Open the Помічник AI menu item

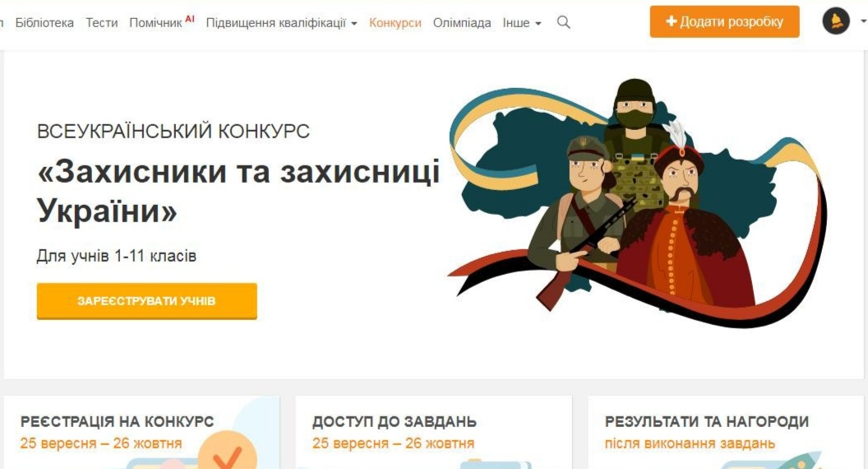coord(162,22)
